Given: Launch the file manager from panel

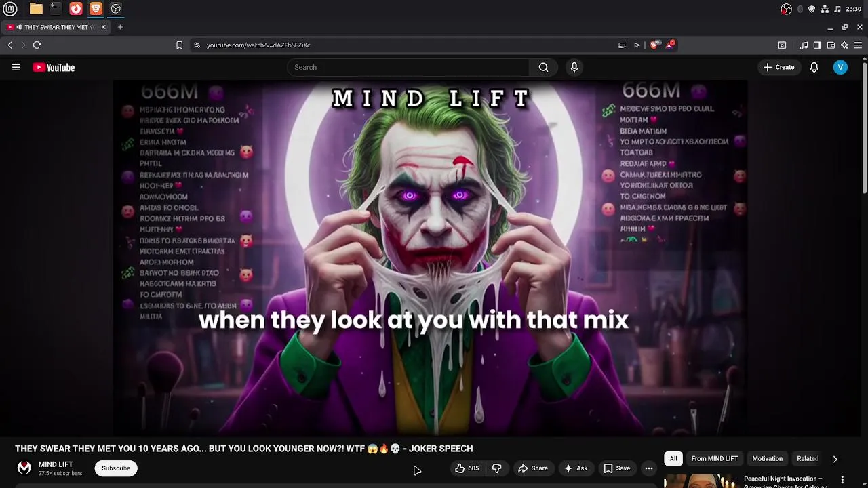Looking at the screenshot, I should [36, 9].
